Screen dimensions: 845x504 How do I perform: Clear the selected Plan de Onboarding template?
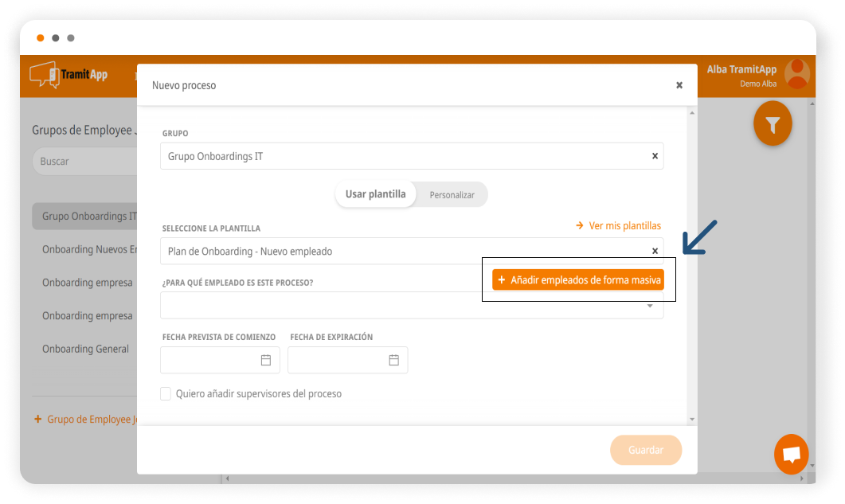[x=655, y=251]
